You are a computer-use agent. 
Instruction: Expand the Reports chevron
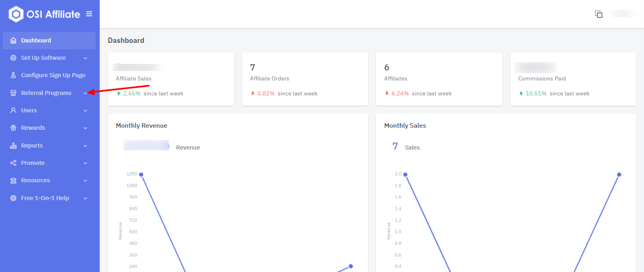(x=85, y=146)
